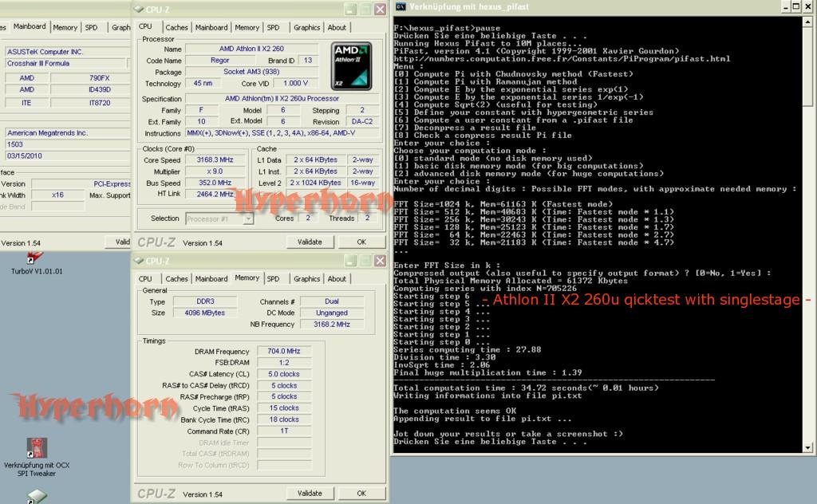Select Mainboard tab in lower CPU-Z window
This screenshot has width=817, height=504.
click(211, 278)
